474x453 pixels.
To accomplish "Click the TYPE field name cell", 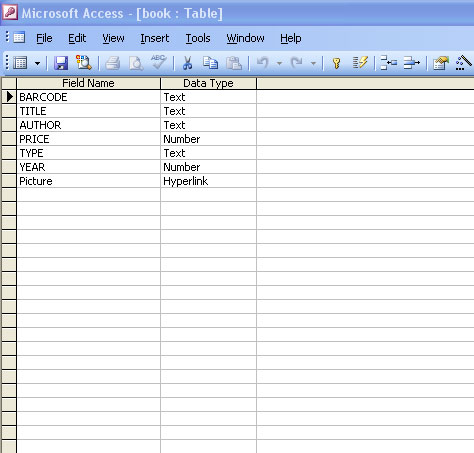I will pos(89,153).
